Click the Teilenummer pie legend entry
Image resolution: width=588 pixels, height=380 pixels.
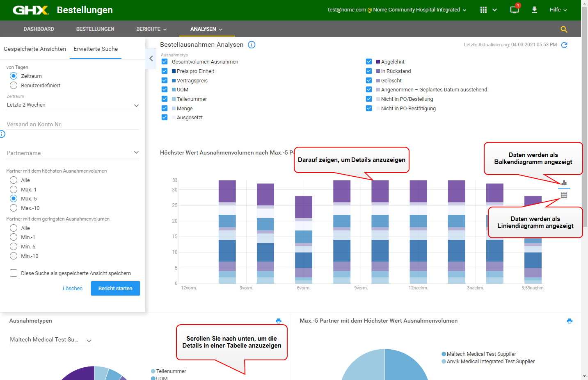pyautogui.click(x=168, y=371)
